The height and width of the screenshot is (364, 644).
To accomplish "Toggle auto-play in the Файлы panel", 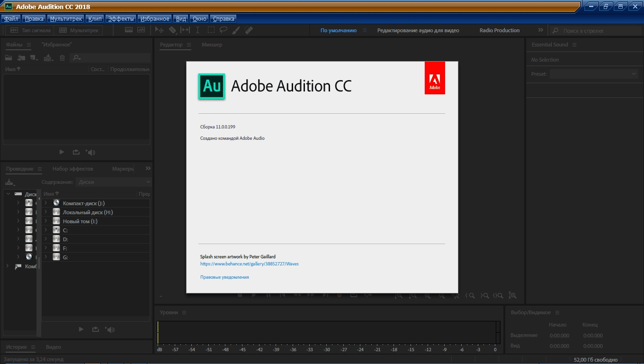I will pyautogui.click(x=90, y=152).
